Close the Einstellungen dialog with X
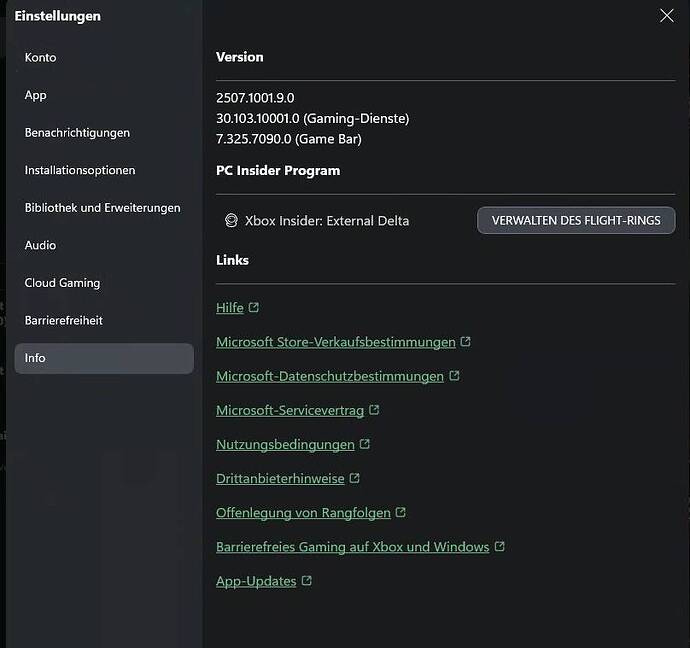690x648 pixels. pyautogui.click(x=667, y=15)
